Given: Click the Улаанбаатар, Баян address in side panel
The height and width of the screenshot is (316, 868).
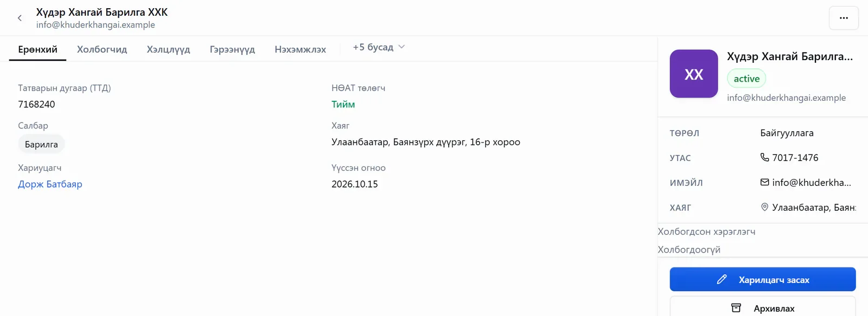Looking at the screenshot, I should [x=814, y=208].
